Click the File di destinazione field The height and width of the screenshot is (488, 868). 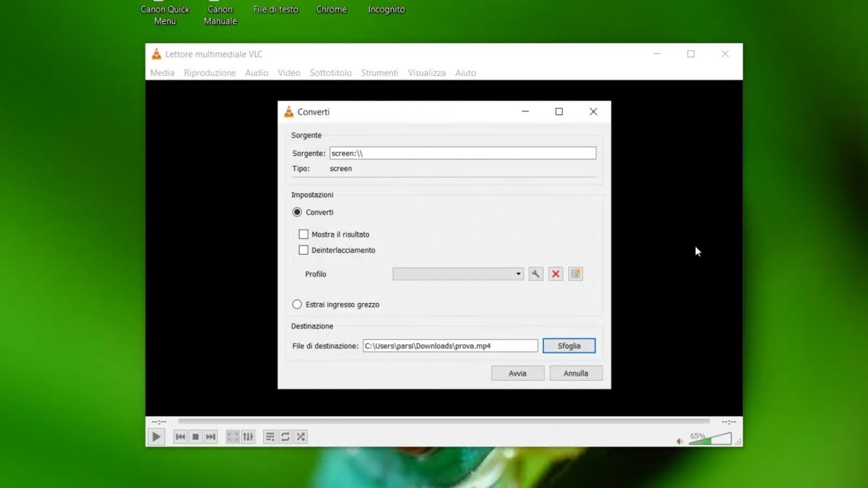pyautogui.click(x=450, y=346)
